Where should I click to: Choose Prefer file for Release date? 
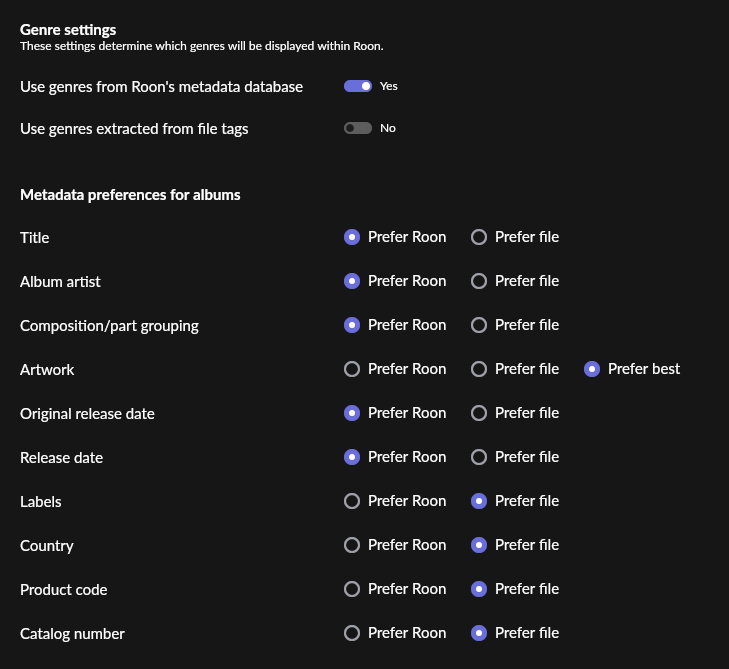click(479, 457)
